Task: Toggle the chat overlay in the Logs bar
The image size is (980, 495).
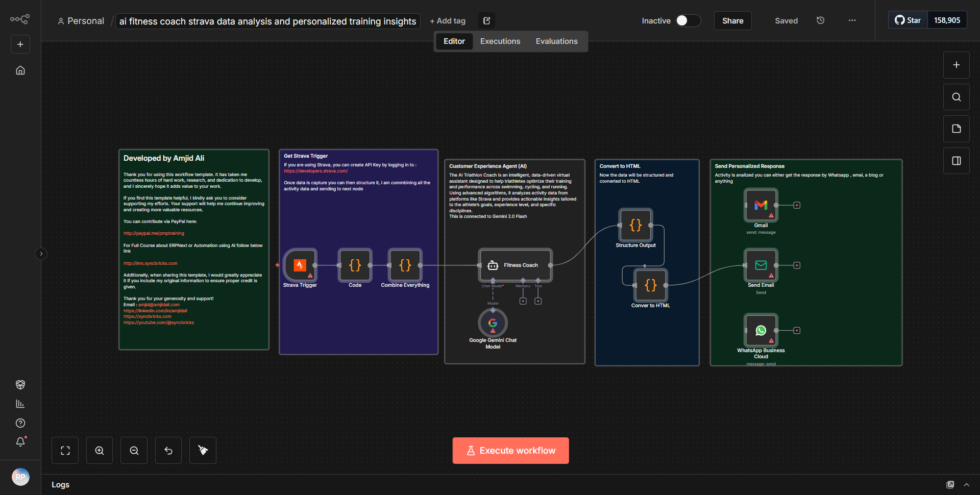Action: tap(950, 484)
